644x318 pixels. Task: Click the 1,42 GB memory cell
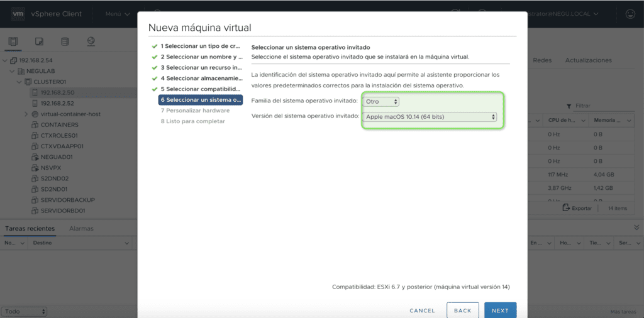point(603,188)
